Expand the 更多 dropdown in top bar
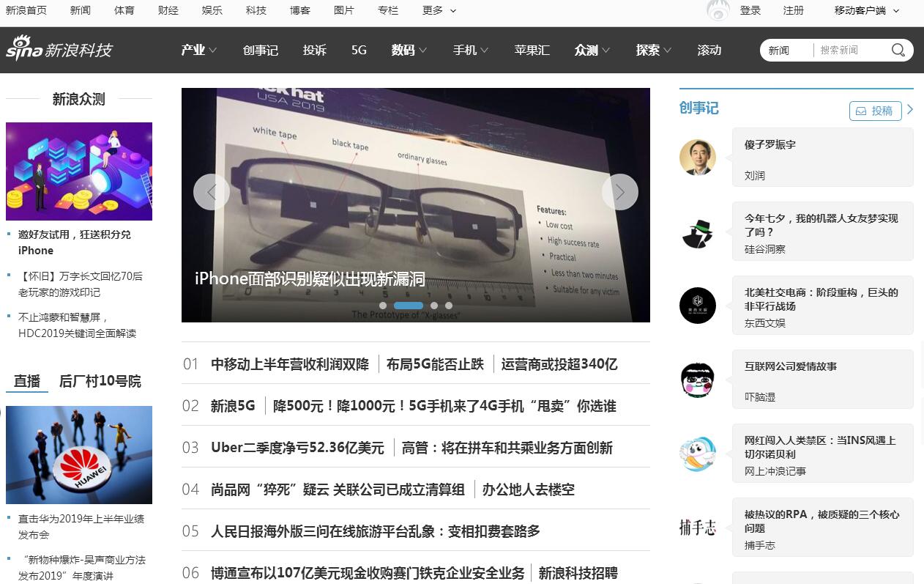The height and width of the screenshot is (584, 924). (439, 10)
